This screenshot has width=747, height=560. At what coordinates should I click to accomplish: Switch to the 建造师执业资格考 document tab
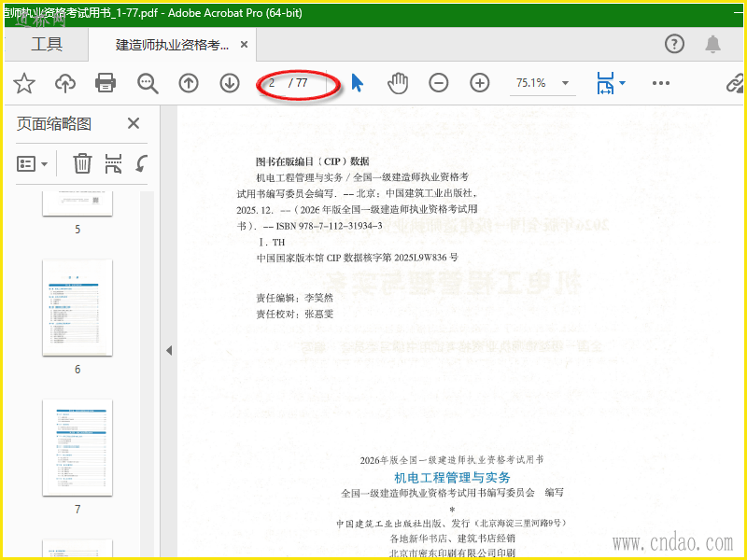tap(172, 45)
